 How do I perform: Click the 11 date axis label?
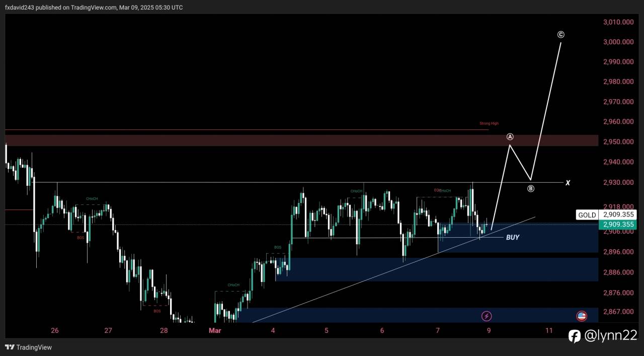tap(549, 331)
